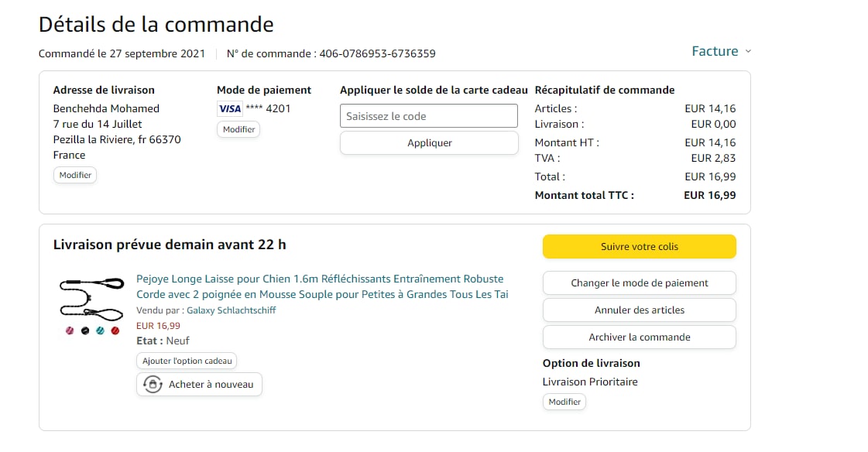868x452 pixels.
Task: Modify the Livraison Prioritaire delivery option
Action: pyautogui.click(x=564, y=402)
